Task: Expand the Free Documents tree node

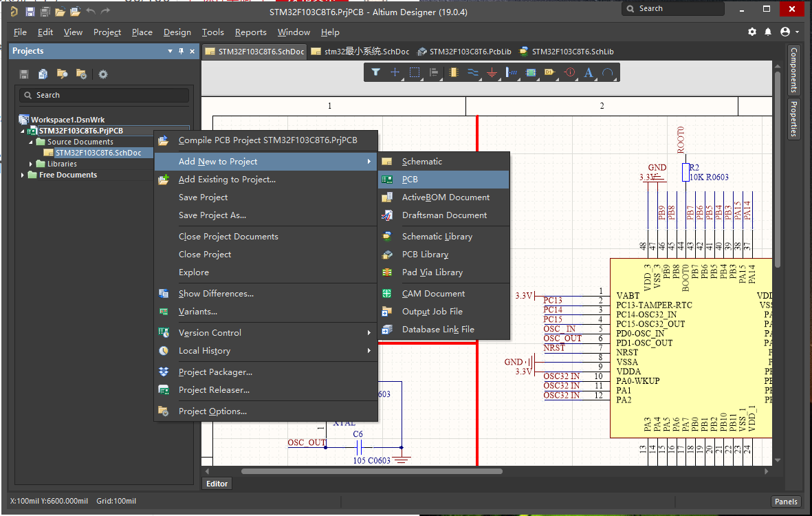Action: [23, 175]
